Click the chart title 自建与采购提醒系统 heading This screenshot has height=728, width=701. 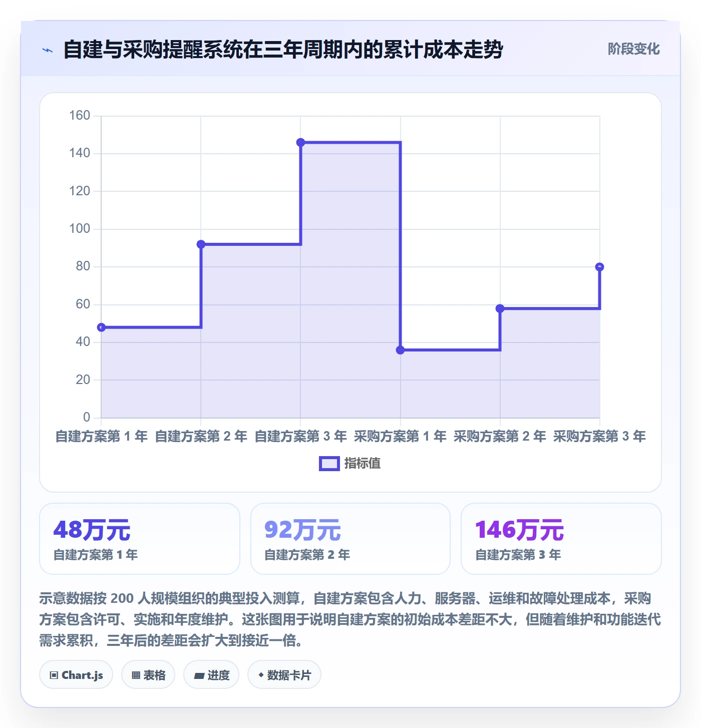(283, 50)
